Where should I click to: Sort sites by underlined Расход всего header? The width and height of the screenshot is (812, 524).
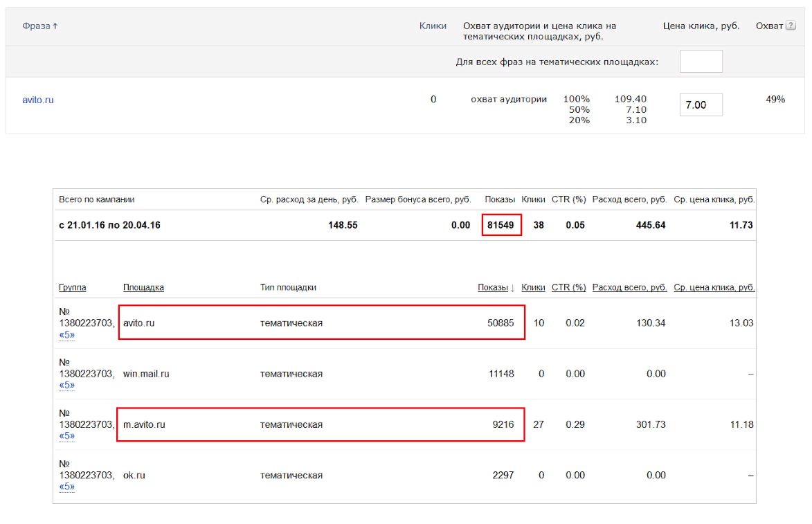click(629, 287)
